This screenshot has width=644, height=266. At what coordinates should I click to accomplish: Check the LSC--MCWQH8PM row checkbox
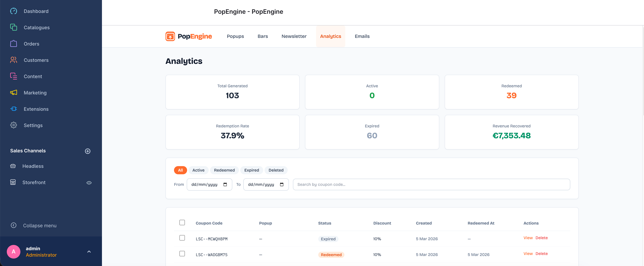pos(182,238)
